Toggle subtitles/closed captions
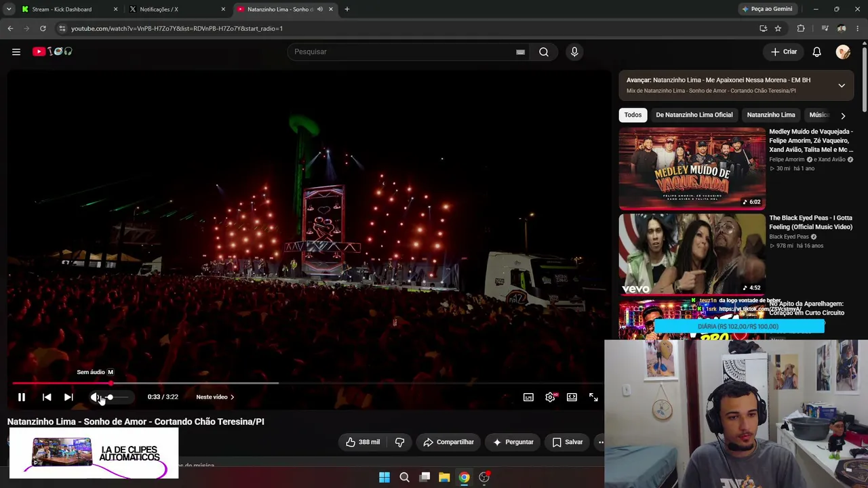This screenshot has height=488, width=868. click(528, 397)
